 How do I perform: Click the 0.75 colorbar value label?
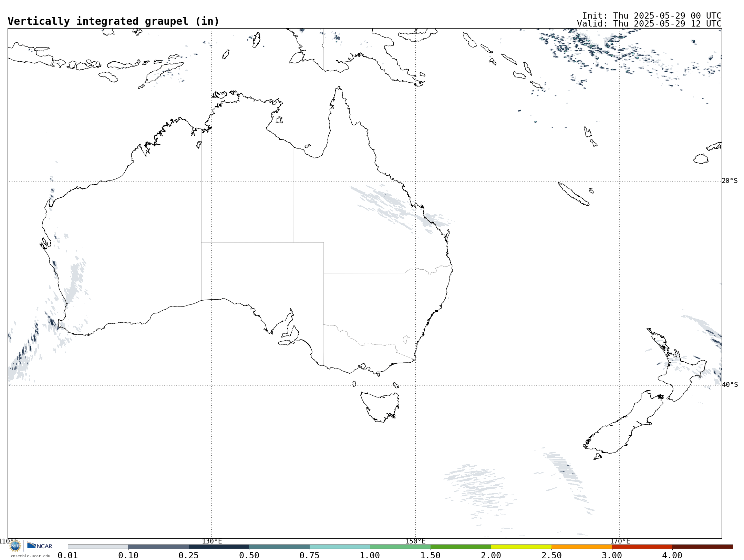pyautogui.click(x=310, y=556)
